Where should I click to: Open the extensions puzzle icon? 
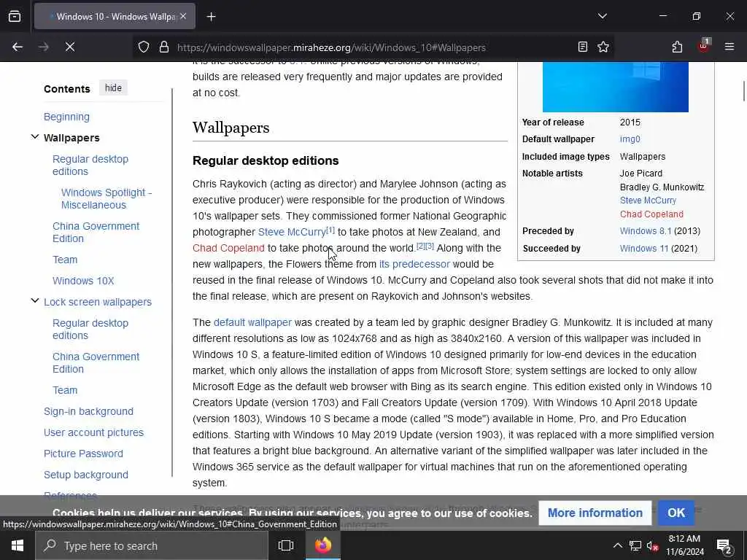point(677,47)
